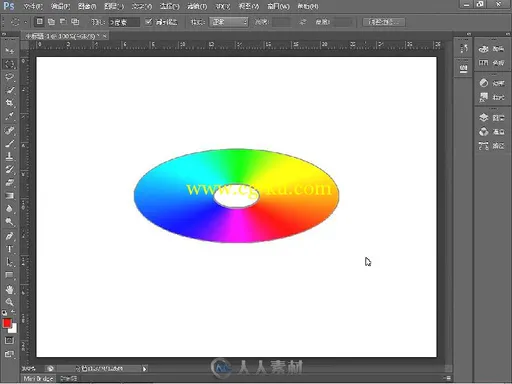Select the Lasso tool
The width and height of the screenshot is (512, 384).
pyautogui.click(x=9, y=77)
